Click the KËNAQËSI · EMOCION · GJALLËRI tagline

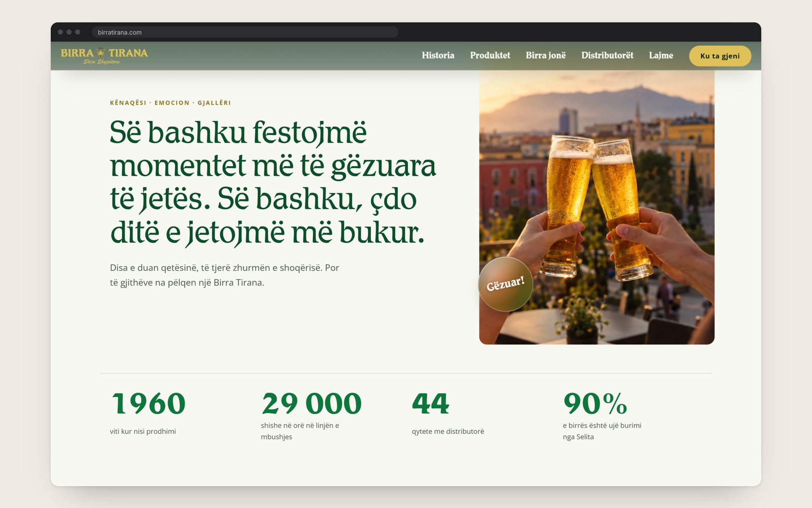point(170,103)
